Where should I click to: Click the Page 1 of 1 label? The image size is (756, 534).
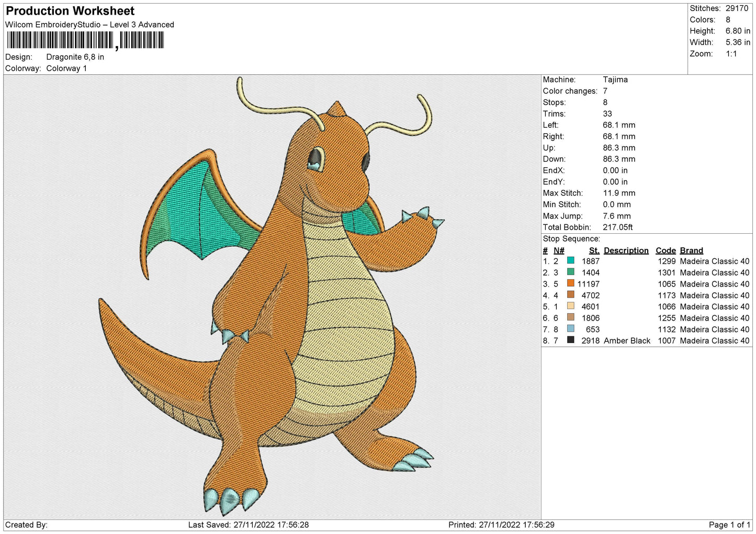click(729, 525)
